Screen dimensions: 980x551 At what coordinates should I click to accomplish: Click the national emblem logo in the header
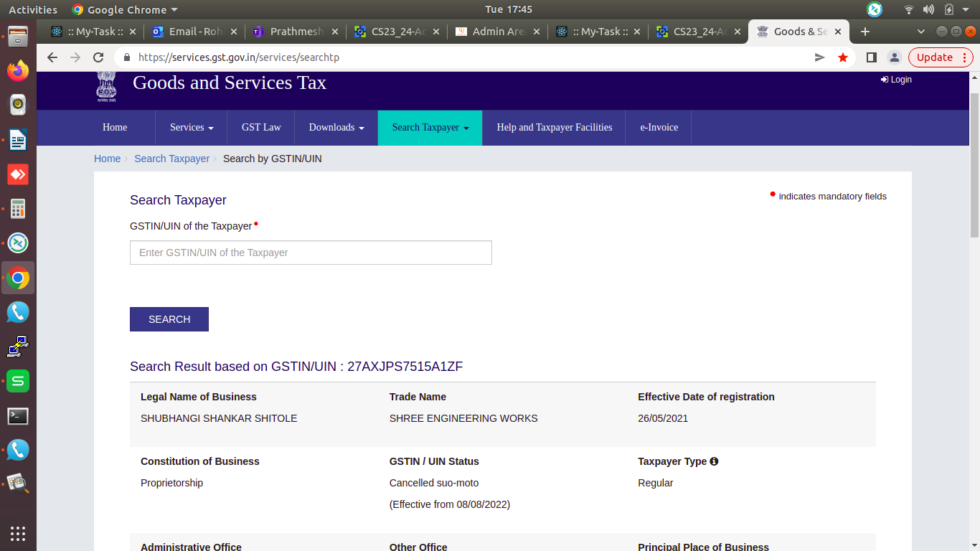tap(106, 86)
